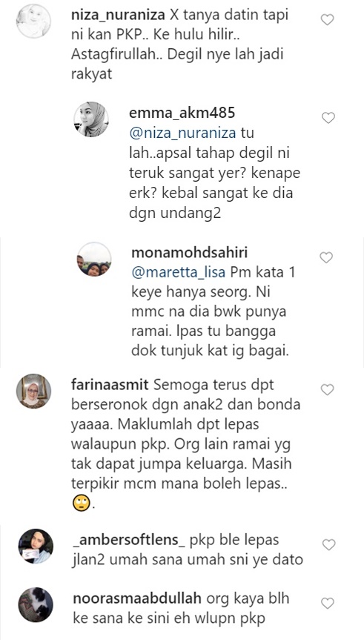View _ambersoftlens_ avatar
The image size is (364, 640).
point(36,546)
